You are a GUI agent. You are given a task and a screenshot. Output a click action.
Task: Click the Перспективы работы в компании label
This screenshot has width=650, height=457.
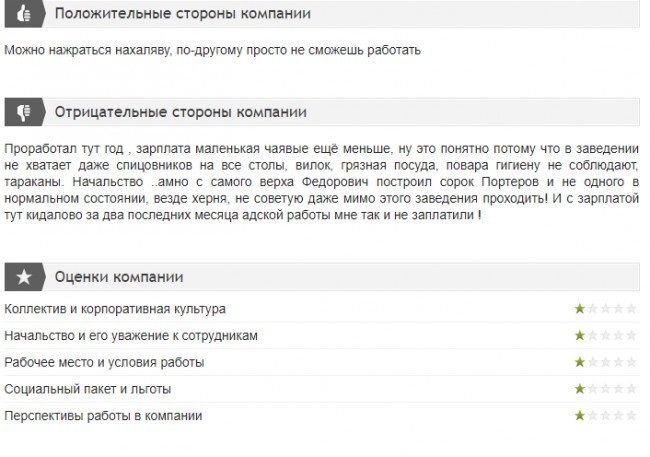click(103, 414)
